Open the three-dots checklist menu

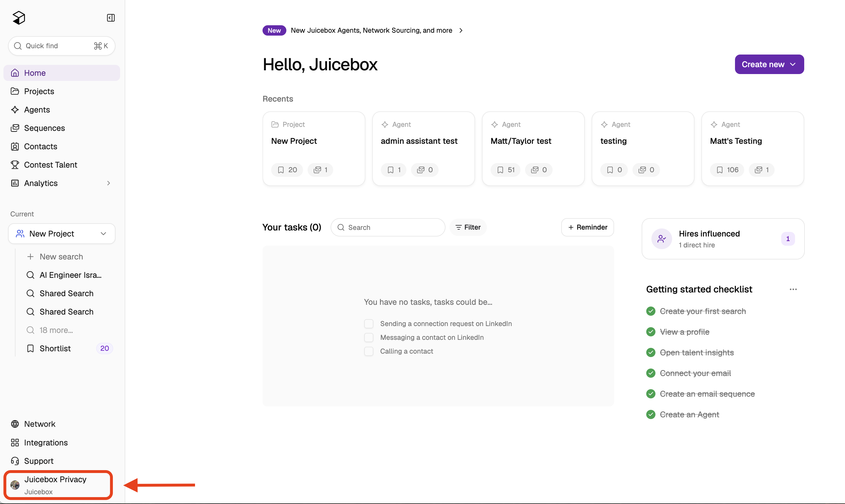793,289
